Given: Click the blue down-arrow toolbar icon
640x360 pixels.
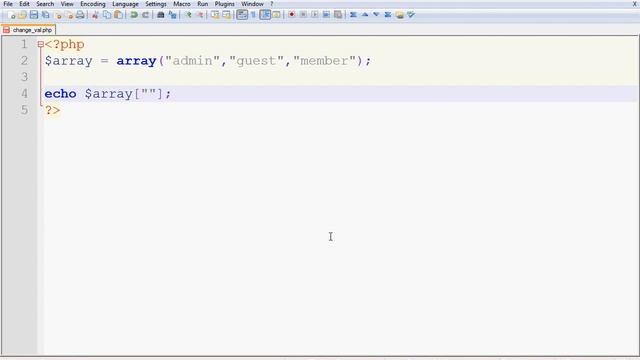Looking at the screenshot, I should click(376, 15).
